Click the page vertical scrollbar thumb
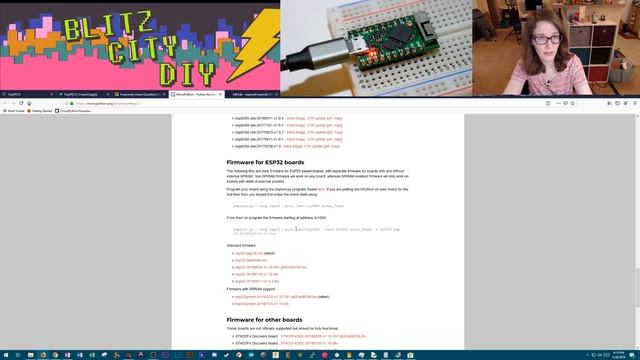The image size is (640, 360). (x=637, y=287)
